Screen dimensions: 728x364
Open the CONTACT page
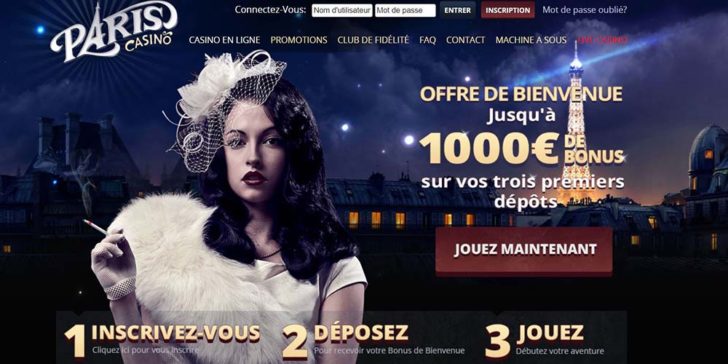(x=465, y=40)
